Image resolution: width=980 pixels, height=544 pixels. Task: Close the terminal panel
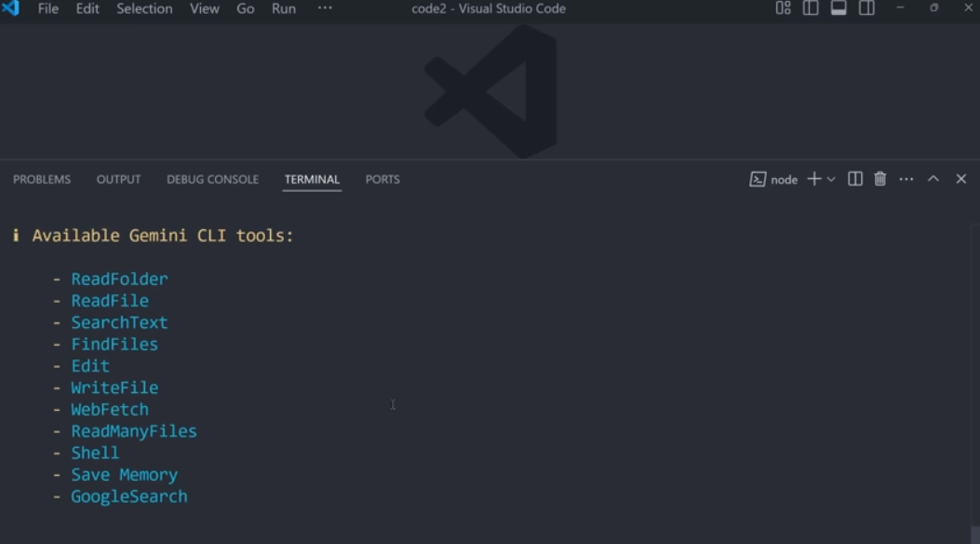(x=961, y=179)
